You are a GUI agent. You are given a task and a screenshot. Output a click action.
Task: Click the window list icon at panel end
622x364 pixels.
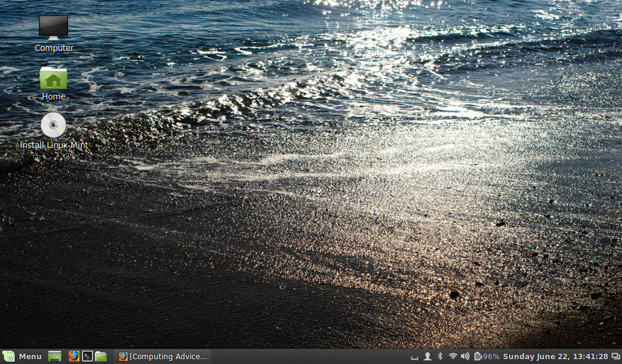(x=616, y=356)
